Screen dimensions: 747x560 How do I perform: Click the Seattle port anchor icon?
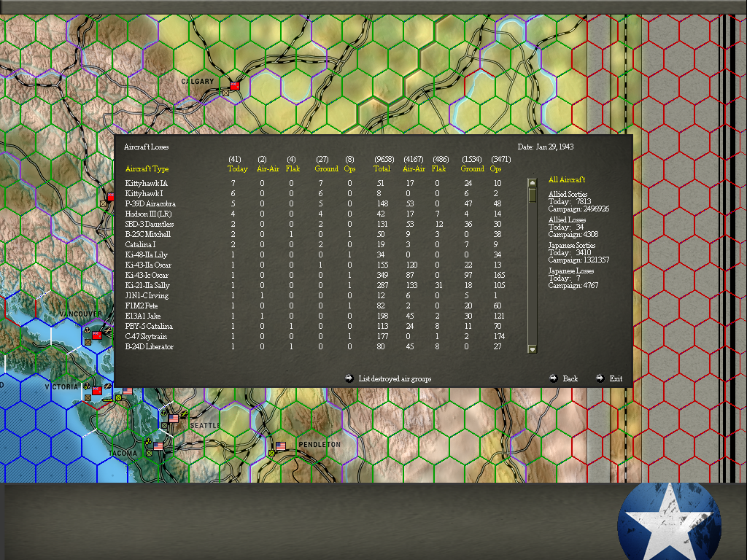(164, 413)
